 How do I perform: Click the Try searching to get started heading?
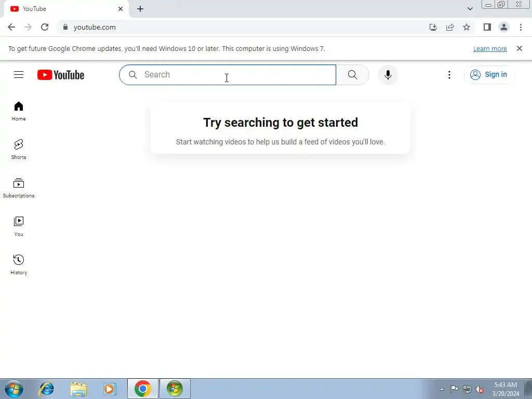281,123
